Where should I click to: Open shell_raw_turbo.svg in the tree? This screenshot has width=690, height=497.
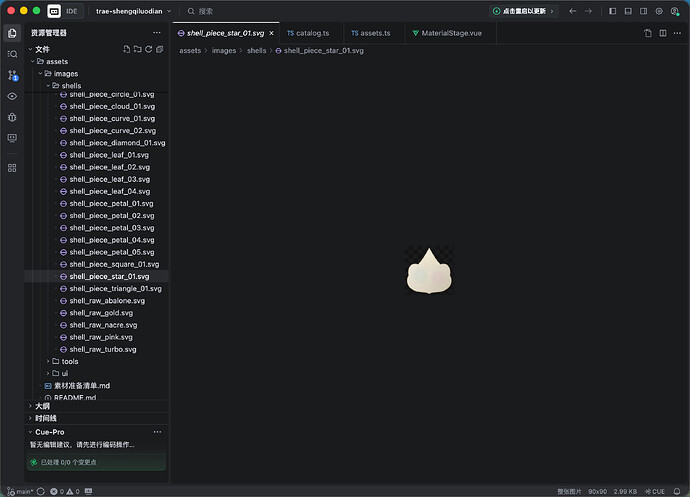point(103,349)
